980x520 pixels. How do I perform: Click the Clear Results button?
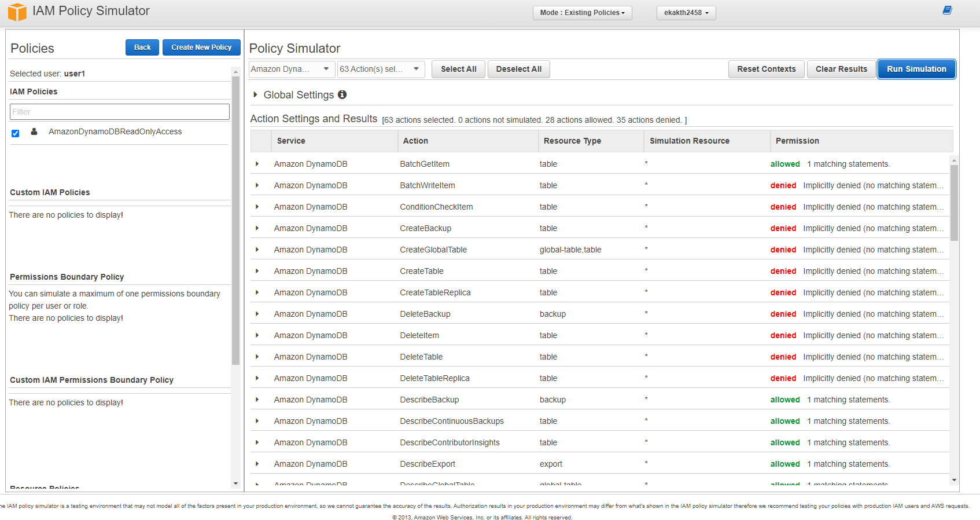pos(841,69)
